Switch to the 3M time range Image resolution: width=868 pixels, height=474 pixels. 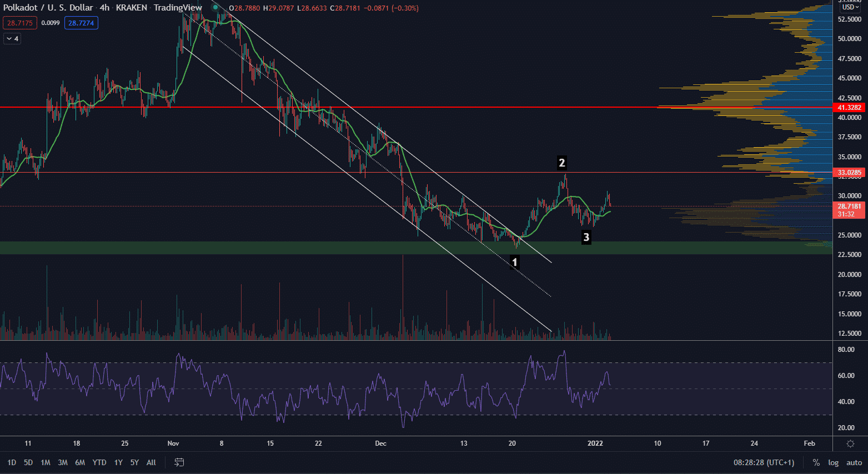tap(63, 462)
